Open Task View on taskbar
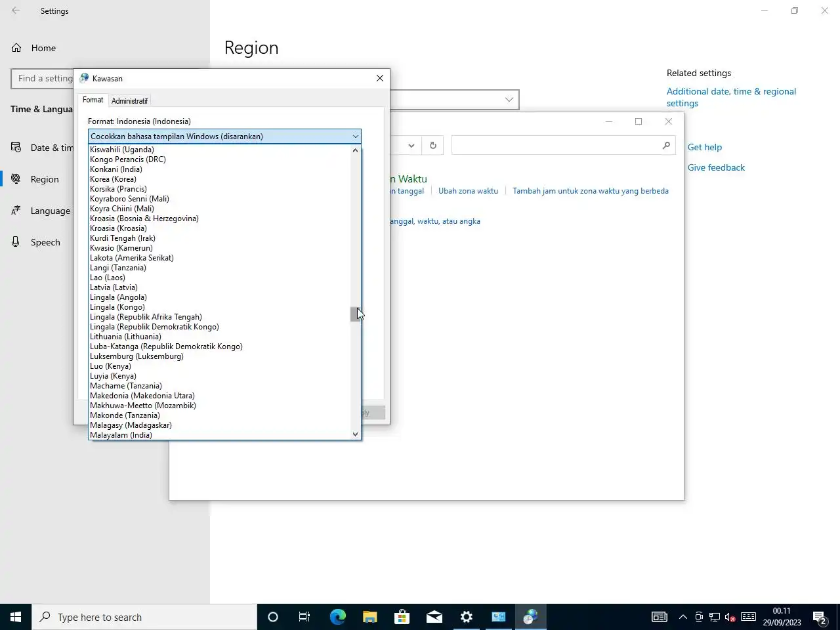Viewport: 840px width, 630px height. 304,617
